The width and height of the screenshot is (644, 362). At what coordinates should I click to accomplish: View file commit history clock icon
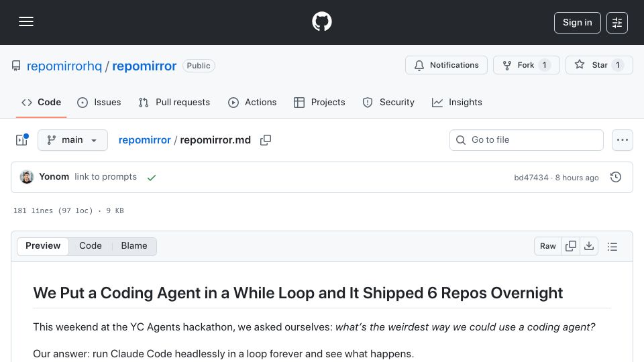coord(616,177)
